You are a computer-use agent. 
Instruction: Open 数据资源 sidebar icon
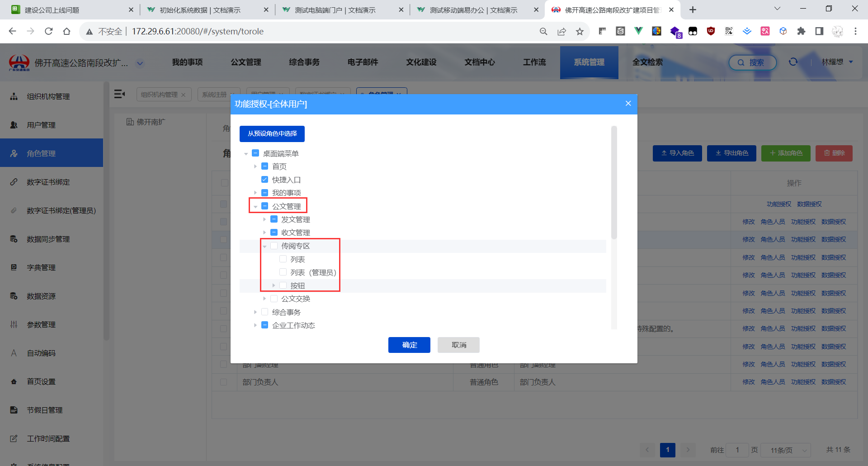(x=14, y=296)
